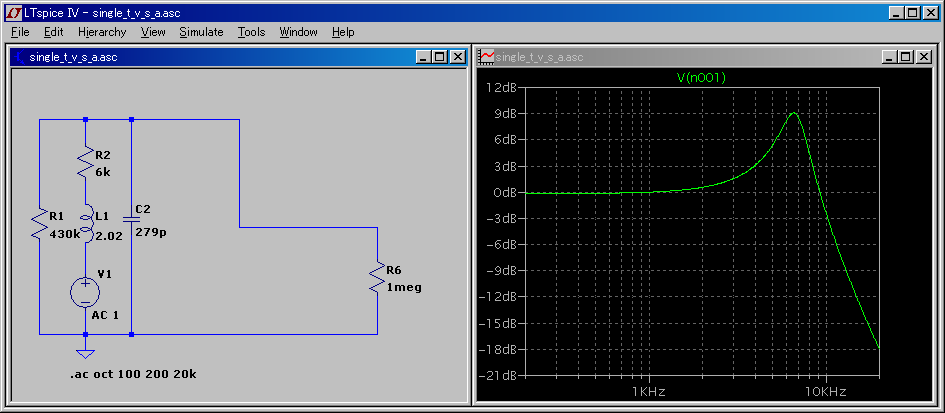Image resolution: width=945 pixels, height=413 pixels.
Task: Close the schematic sub-window
Action: [458, 57]
